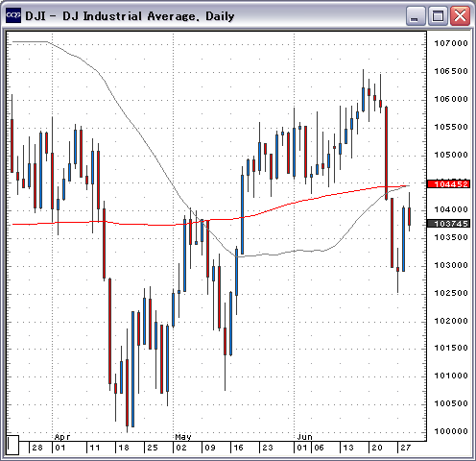Image resolution: width=476 pixels, height=461 pixels.
Task: Click the 104000 price axis label
Action: (451, 209)
